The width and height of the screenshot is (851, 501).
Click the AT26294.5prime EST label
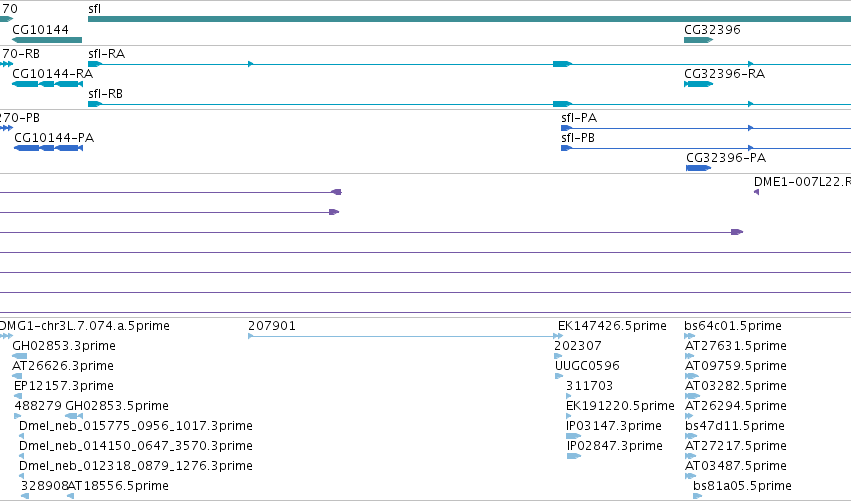click(736, 406)
